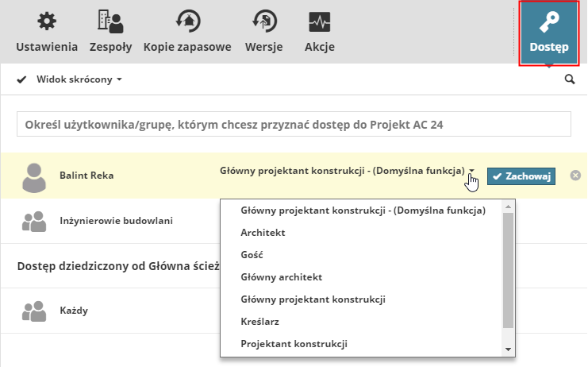Image resolution: width=588 pixels, height=367 pixels.
Task: Pick Projektant konstrukcji role option
Action: (294, 344)
